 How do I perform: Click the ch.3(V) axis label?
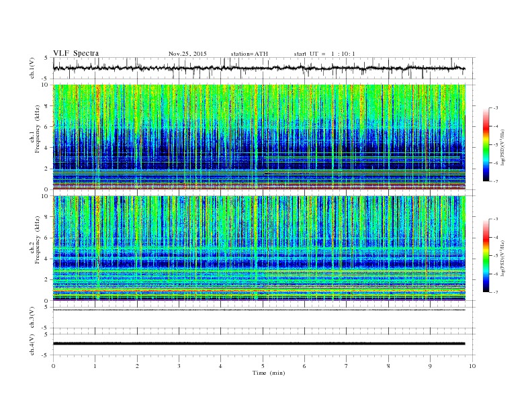click(32, 318)
